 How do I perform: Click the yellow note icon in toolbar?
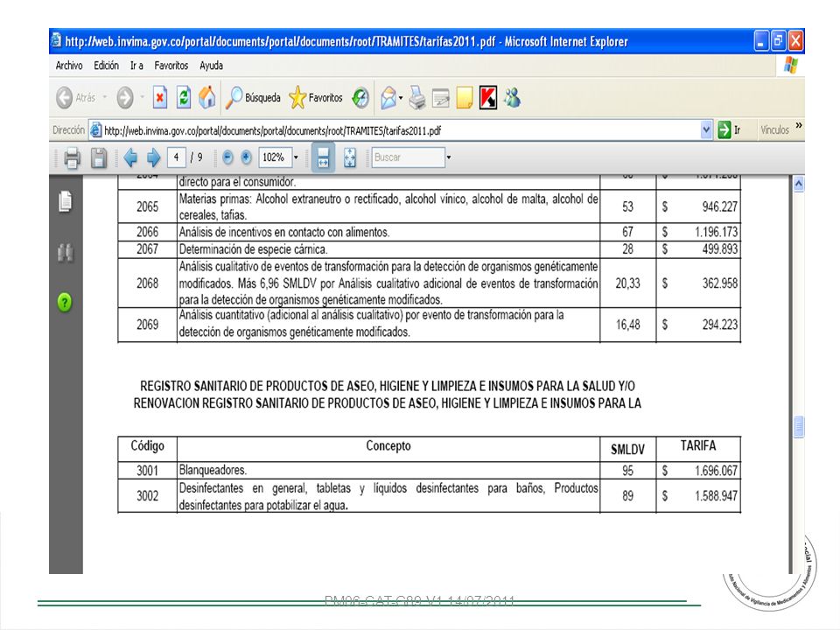coord(465,98)
